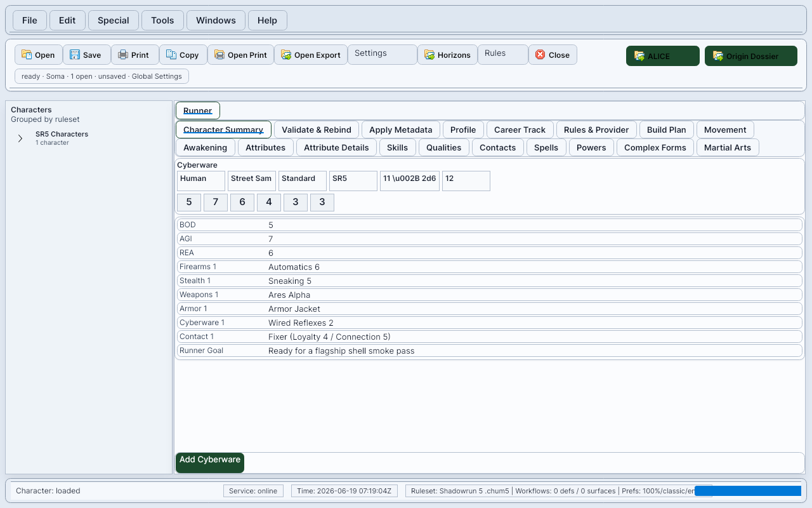Open the Tools menu
The height and width of the screenshot is (508, 812).
click(x=162, y=20)
